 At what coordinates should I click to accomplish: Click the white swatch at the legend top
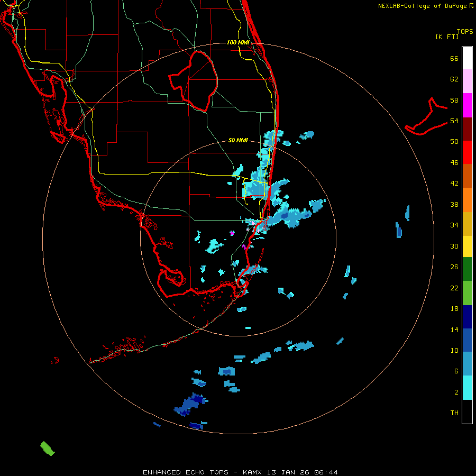coord(467,58)
